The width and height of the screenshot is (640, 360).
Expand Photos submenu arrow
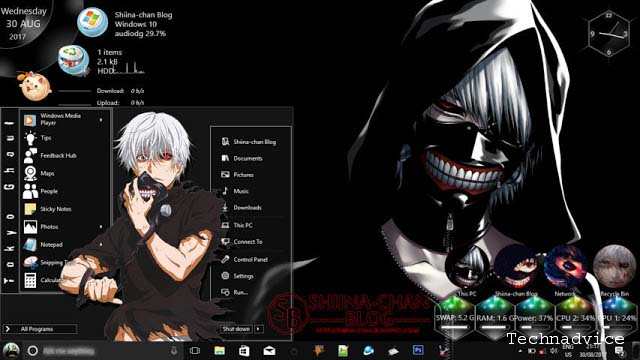click(x=101, y=227)
